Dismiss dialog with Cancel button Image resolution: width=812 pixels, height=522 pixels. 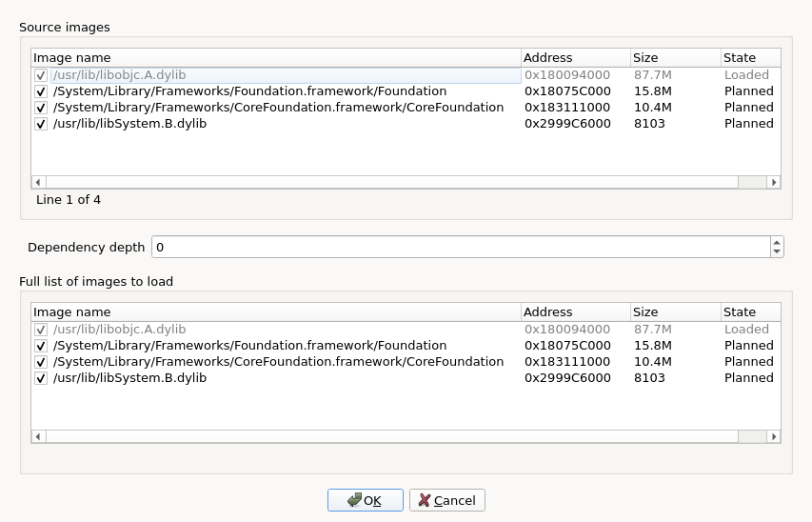pyautogui.click(x=446, y=500)
